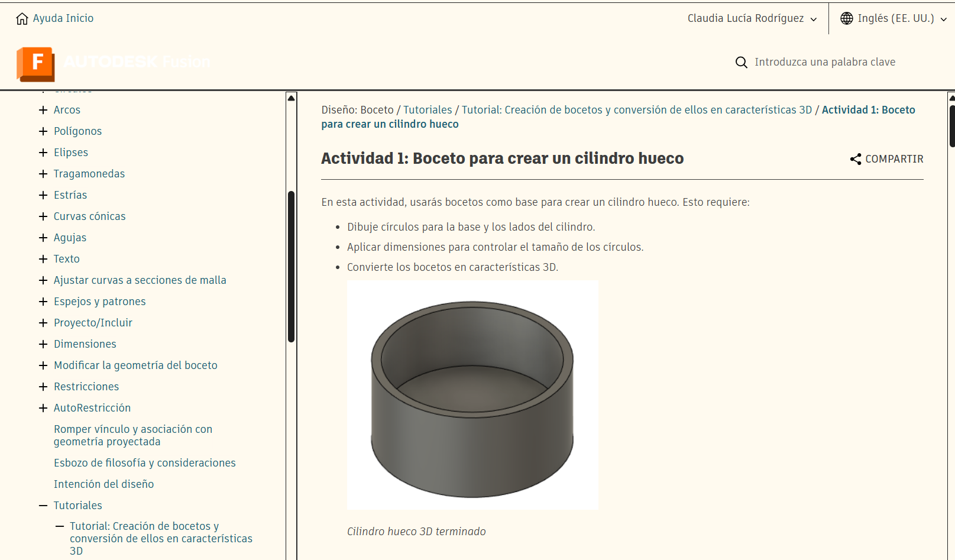The height and width of the screenshot is (560, 955).
Task: Collapse the Tutoriales section
Action: 43,506
